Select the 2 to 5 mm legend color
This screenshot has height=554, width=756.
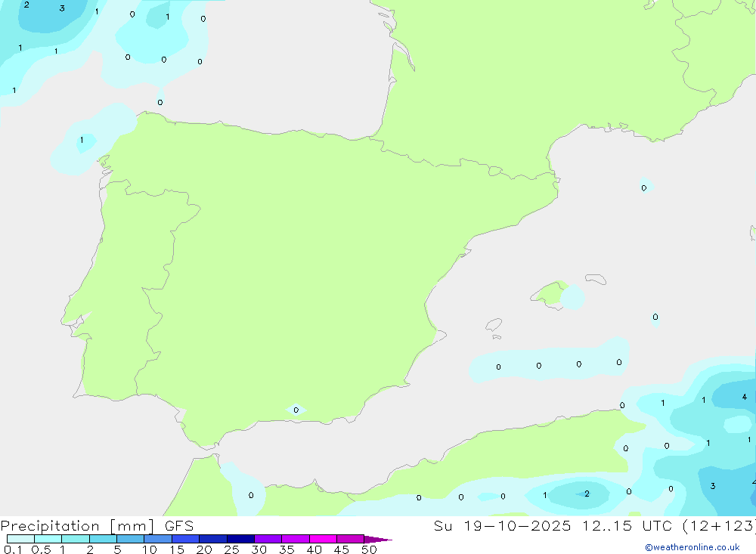[x=103, y=539]
